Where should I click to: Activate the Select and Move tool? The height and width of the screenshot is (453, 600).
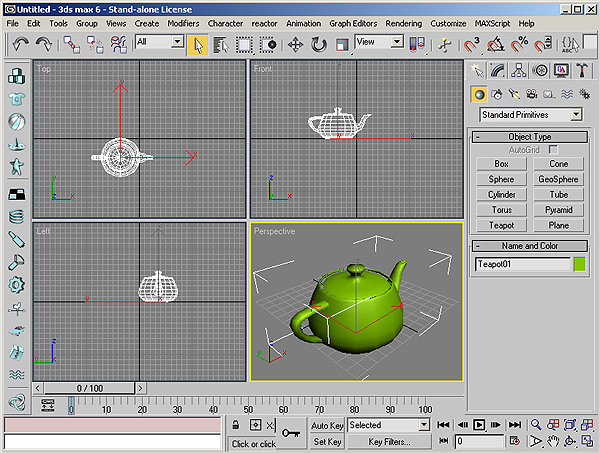pyautogui.click(x=296, y=44)
